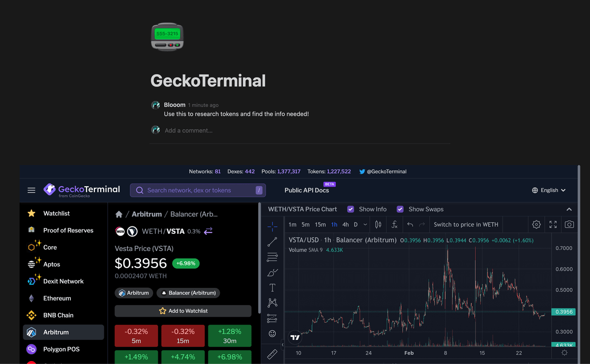This screenshot has width=590, height=364.
Task: Click the Add to Watchlist button
Action: 183,311
